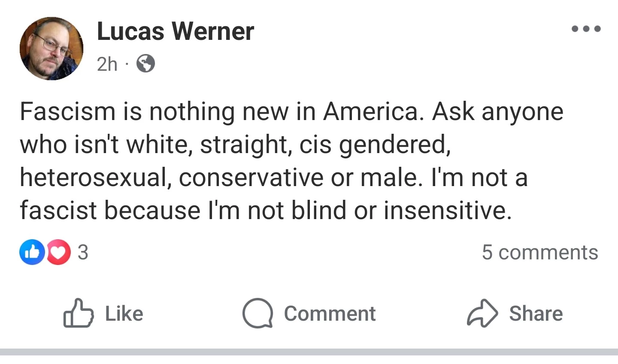
Task: Click the word "America" in the post
Action: (x=370, y=111)
